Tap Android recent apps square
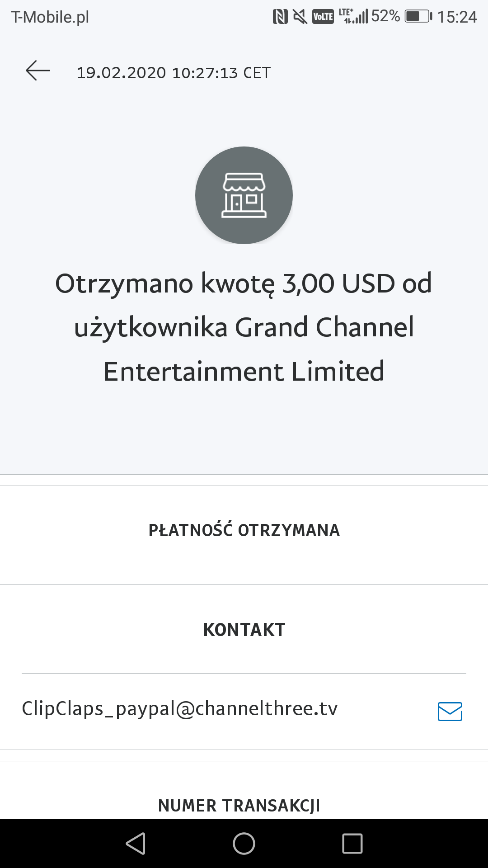 (x=352, y=844)
